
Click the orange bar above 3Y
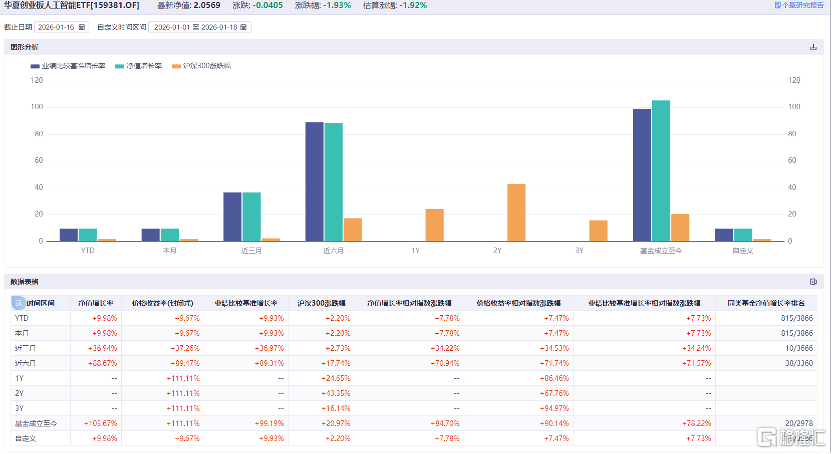599,231
